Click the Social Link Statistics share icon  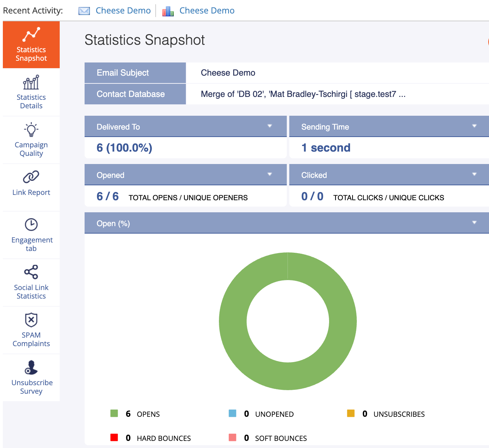point(31,272)
